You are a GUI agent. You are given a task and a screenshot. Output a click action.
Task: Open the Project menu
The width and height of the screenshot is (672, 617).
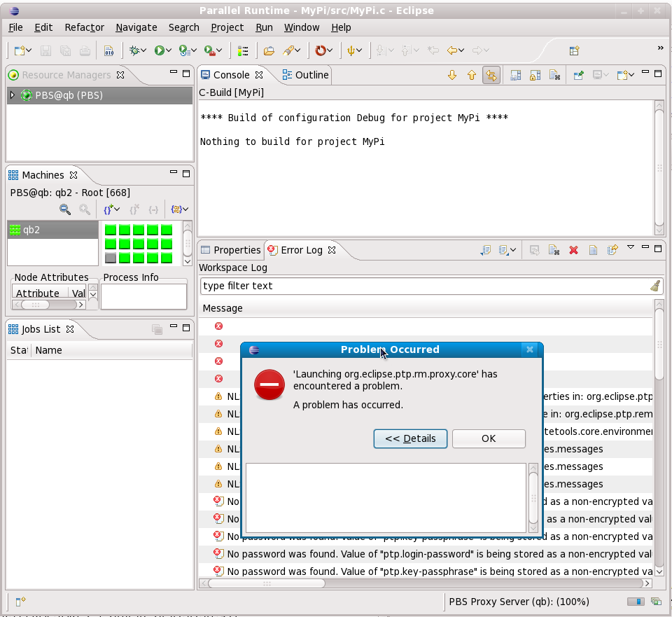[x=227, y=27]
